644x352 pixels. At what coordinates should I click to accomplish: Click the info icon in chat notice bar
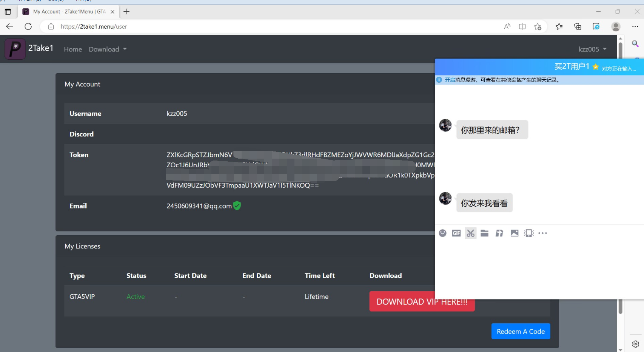coord(439,80)
